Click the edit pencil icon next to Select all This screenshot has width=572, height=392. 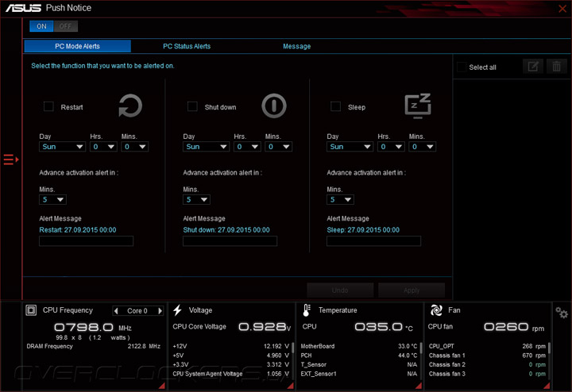[x=533, y=67]
